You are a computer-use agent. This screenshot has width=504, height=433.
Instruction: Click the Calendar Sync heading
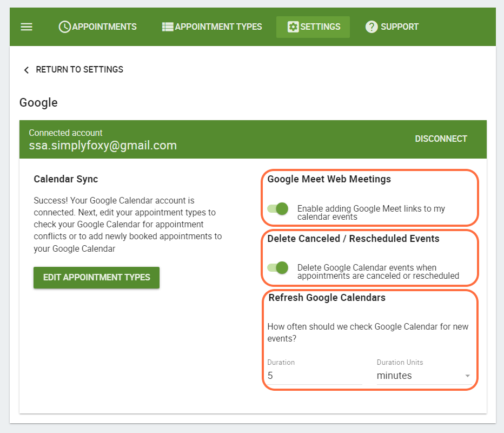coord(66,179)
